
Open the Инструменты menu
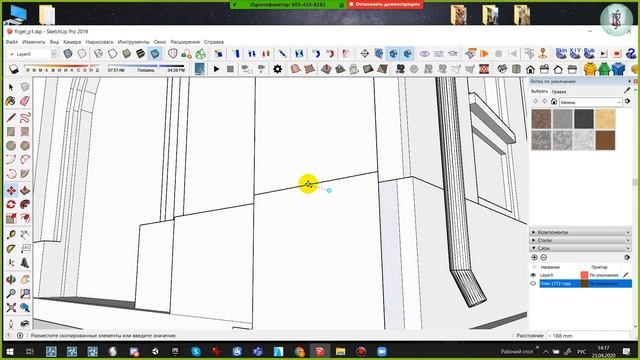(133, 42)
